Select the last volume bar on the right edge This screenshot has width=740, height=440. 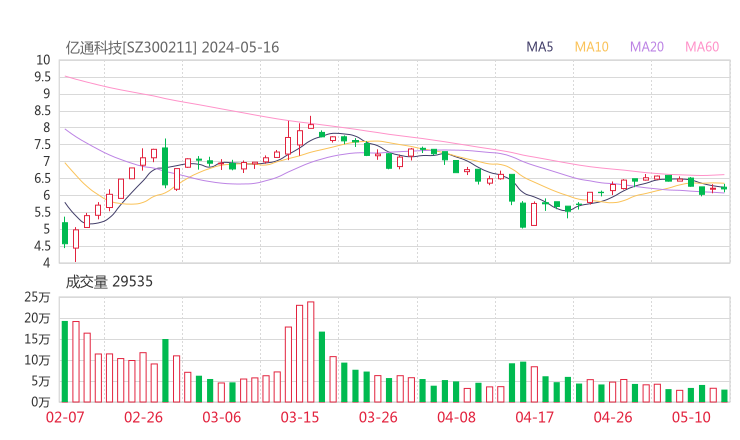click(x=724, y=396)
